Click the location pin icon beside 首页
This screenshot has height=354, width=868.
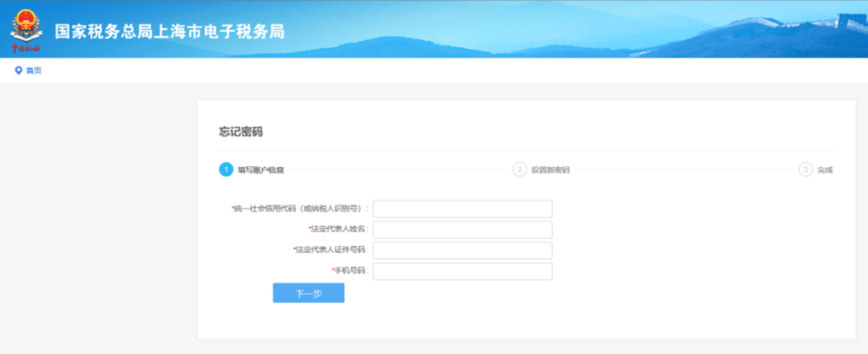(18, 71)
